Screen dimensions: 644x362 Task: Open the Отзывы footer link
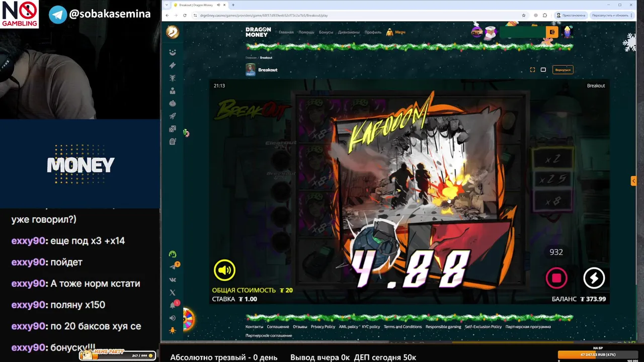300,327
